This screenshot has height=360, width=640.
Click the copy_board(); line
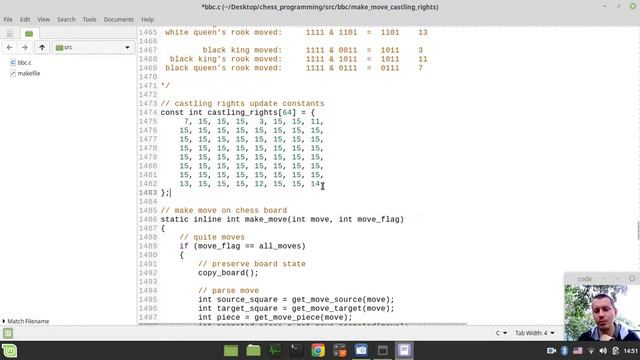pyautogui.click(x=228, y=273)
